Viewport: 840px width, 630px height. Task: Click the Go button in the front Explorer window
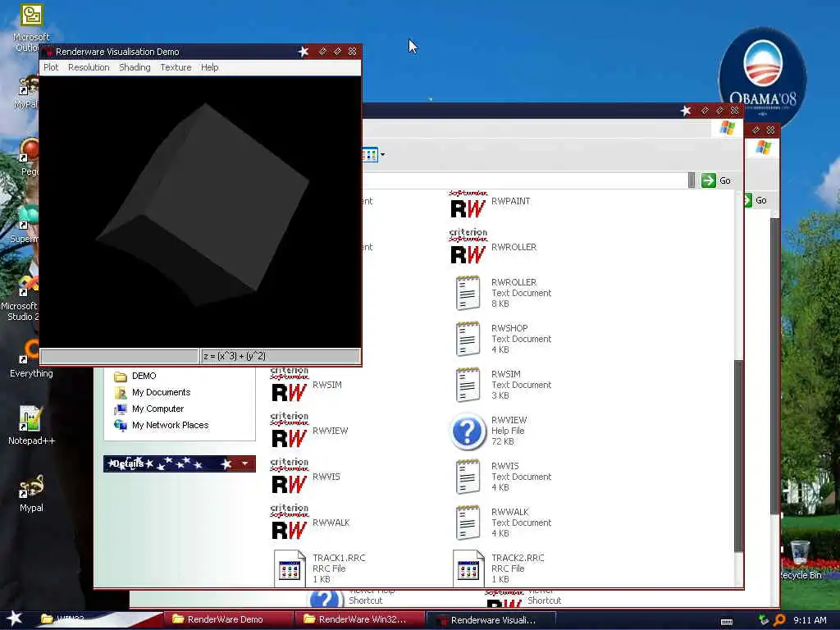[x=715, y=180]
